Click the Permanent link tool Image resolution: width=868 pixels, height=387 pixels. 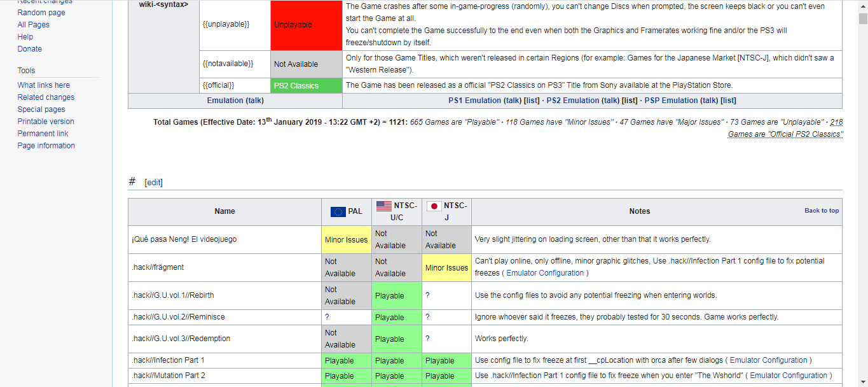point(43,134)
